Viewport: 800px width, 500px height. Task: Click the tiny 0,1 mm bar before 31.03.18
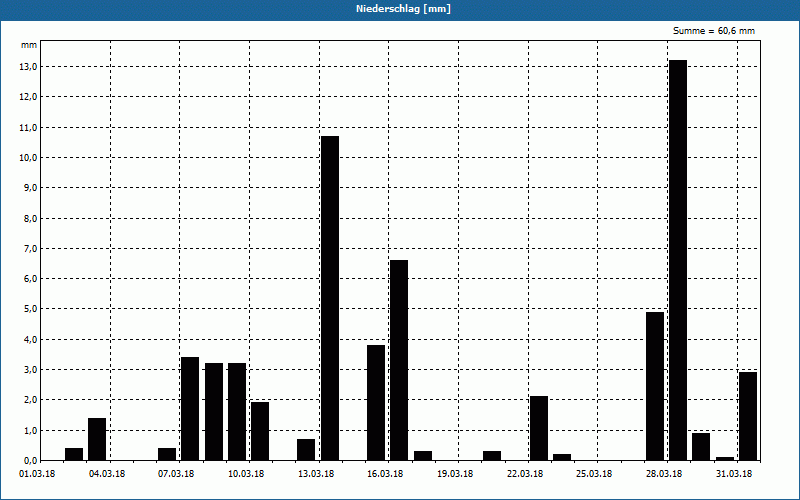pyautogui.click(x=725, y=459)
